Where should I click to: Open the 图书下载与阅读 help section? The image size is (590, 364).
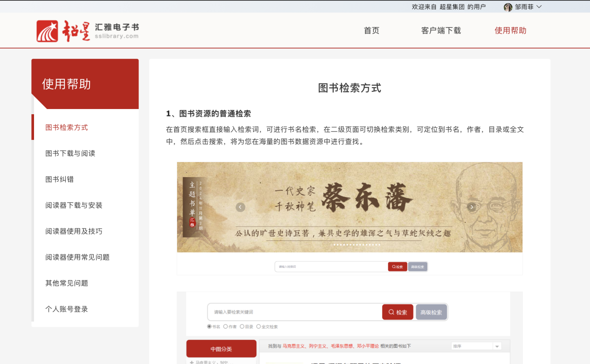(70, 153)
